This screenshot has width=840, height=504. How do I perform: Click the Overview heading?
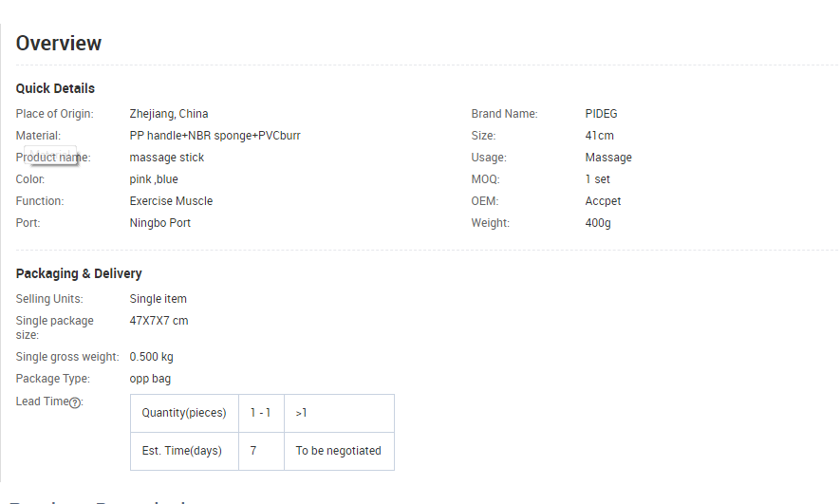pyautogui.click(x=59, y=43)
